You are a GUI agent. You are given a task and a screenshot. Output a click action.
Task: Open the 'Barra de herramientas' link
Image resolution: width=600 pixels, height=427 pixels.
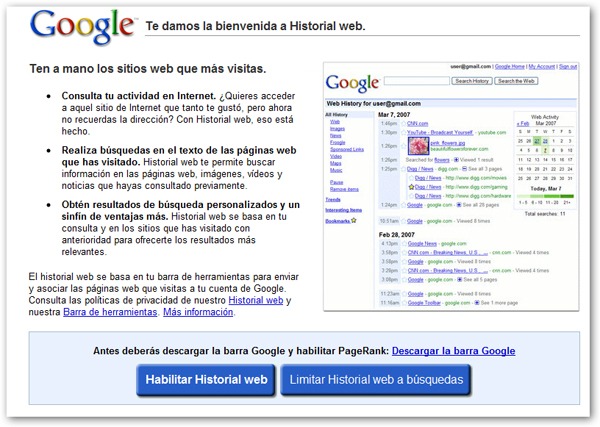pyautogui.click(x=110, y=312)
